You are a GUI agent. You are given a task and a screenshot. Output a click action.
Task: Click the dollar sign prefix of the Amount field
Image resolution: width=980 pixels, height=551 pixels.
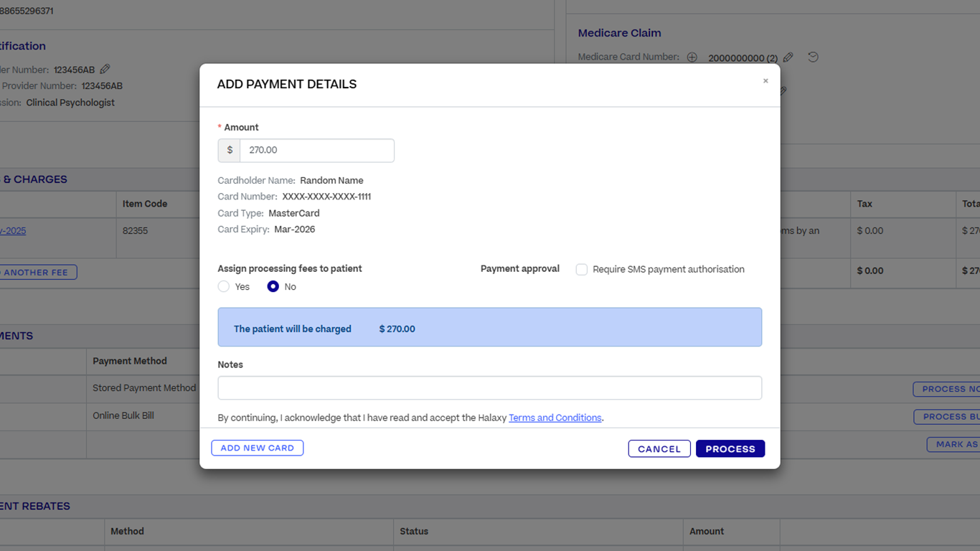click(230, 151)
